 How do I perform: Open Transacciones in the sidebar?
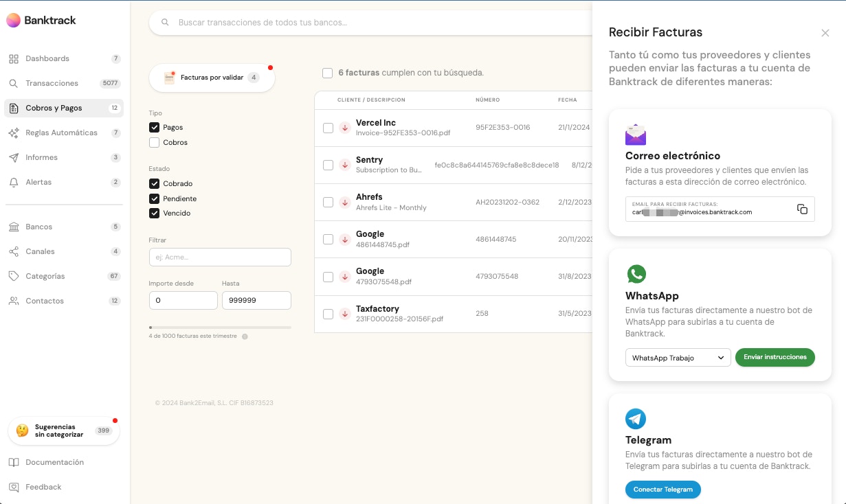pyautogui.click(x=52, y=83)
